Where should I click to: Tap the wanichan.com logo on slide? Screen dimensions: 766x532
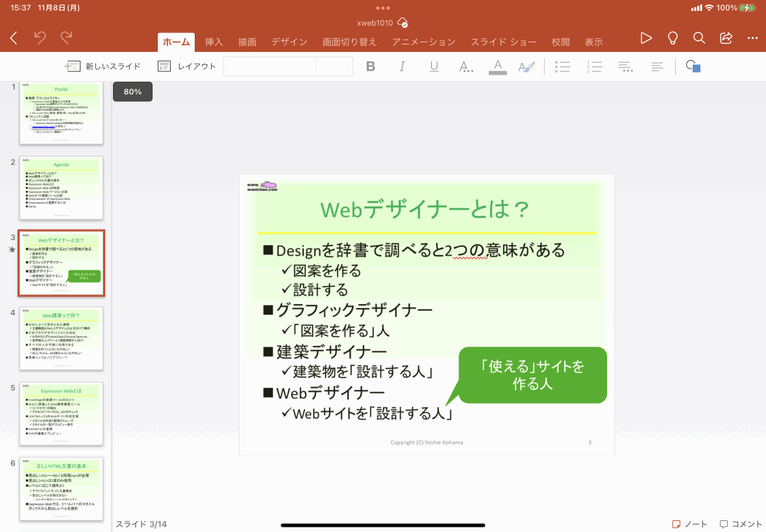tap(262, 186)
